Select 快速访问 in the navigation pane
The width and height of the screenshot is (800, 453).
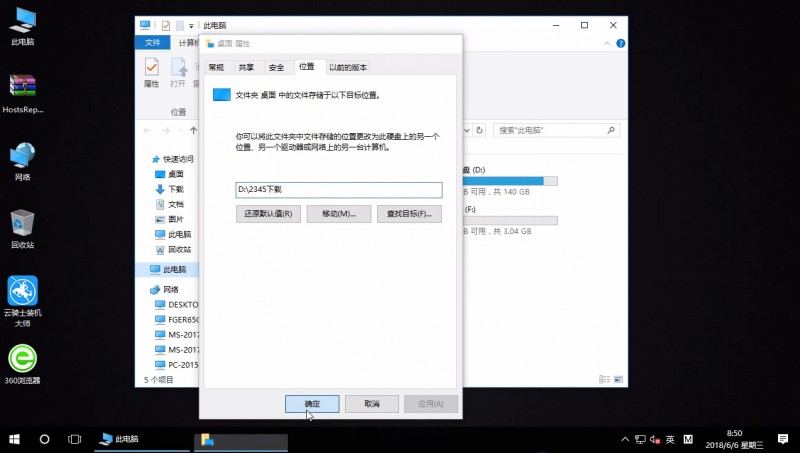pyautogui.click(x=172, y=159)
